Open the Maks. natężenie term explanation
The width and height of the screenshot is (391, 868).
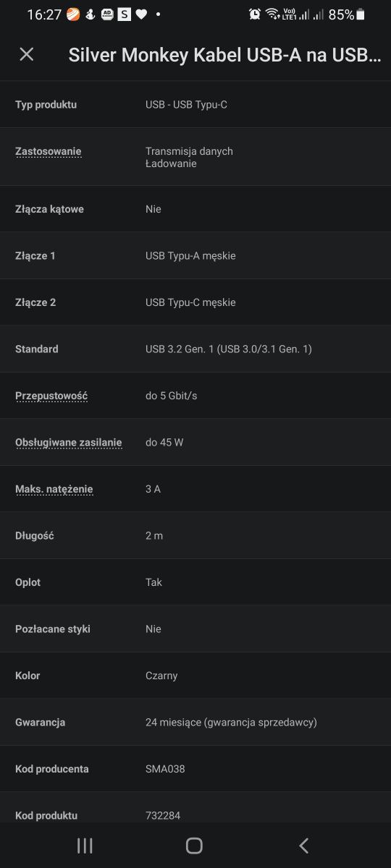tap(54, 489)
